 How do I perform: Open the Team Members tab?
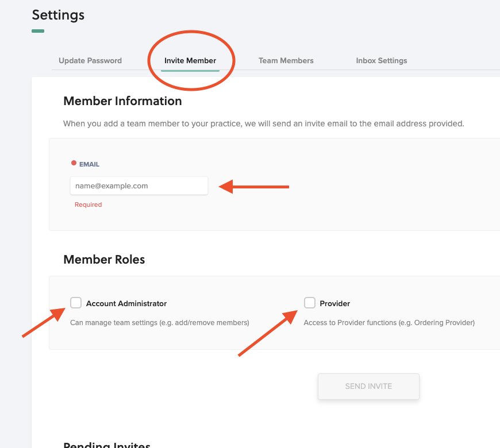(x=286, y=61)
